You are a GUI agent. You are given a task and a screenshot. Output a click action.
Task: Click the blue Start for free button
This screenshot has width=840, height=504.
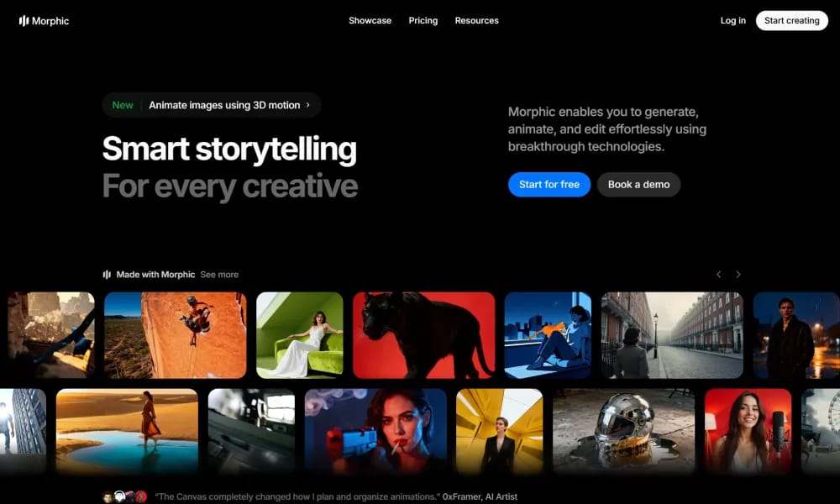point(549,184)
